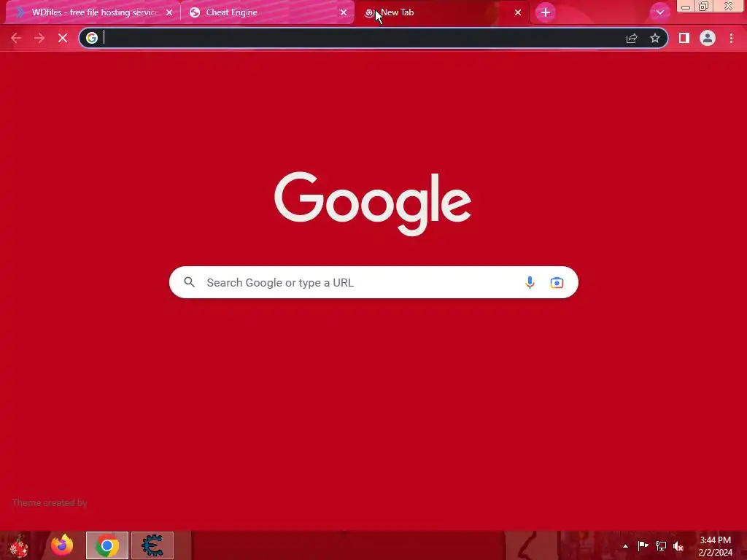
Task: Search by image with camera icon
Action: click(557, 282)
